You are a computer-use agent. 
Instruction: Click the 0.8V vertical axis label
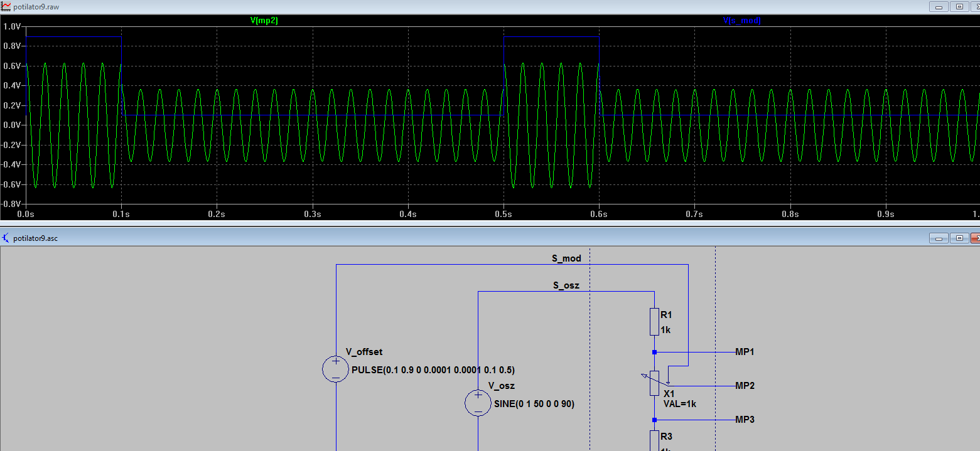tap(13, 46)
